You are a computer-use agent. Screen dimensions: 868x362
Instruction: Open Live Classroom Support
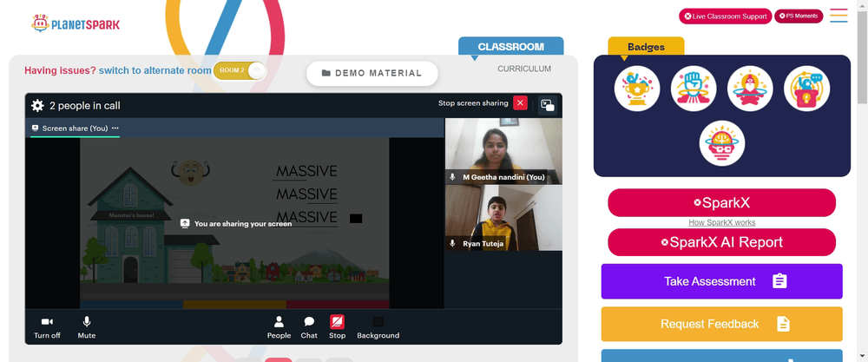pos(725,16)
